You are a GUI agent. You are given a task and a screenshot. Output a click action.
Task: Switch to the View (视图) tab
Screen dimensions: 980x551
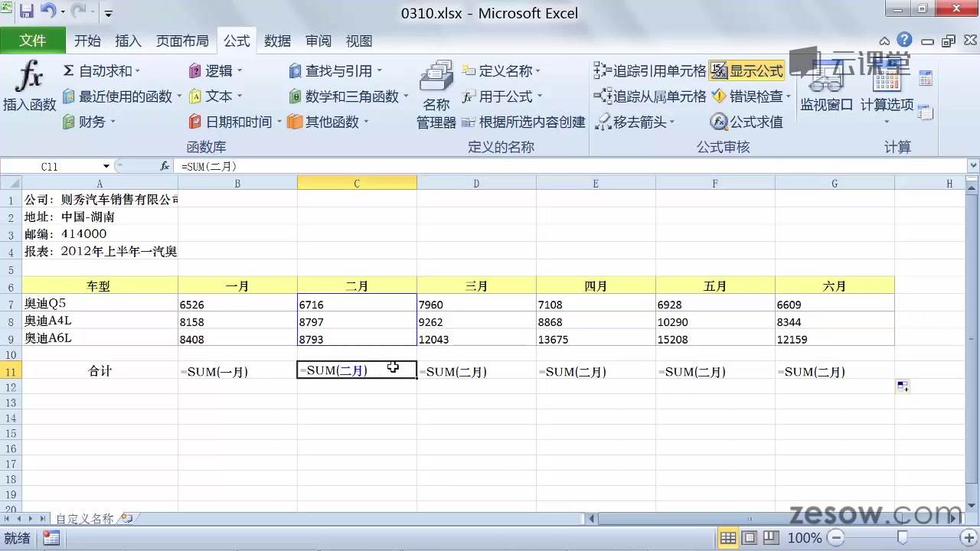pos(359,41)
